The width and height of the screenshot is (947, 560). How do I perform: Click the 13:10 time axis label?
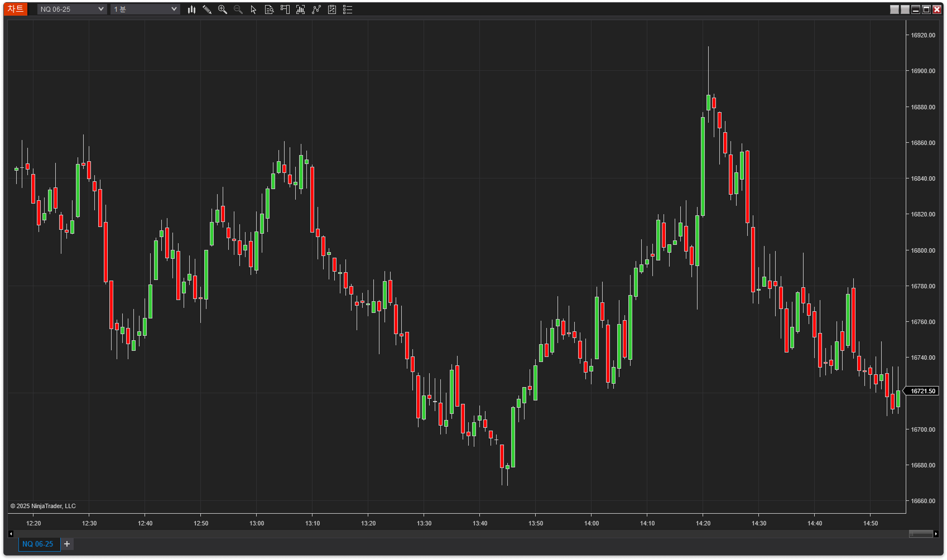[x=313, y=523]
